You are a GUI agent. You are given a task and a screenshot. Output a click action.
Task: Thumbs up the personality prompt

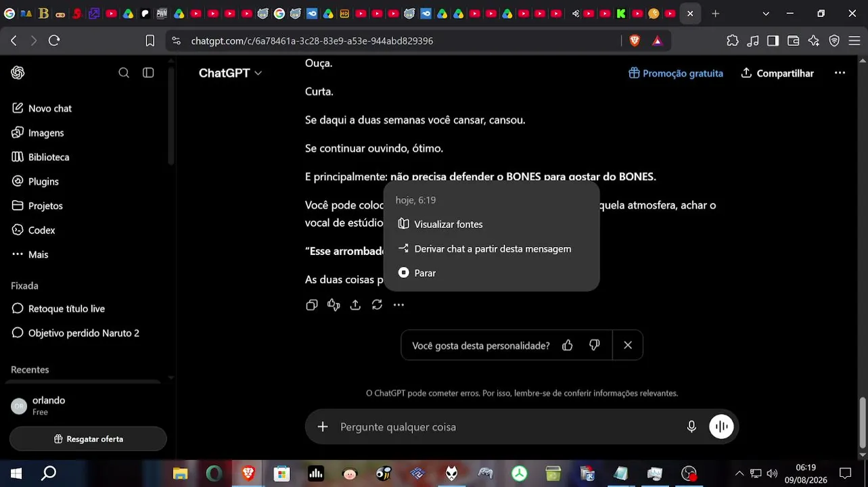coord(568,345)
